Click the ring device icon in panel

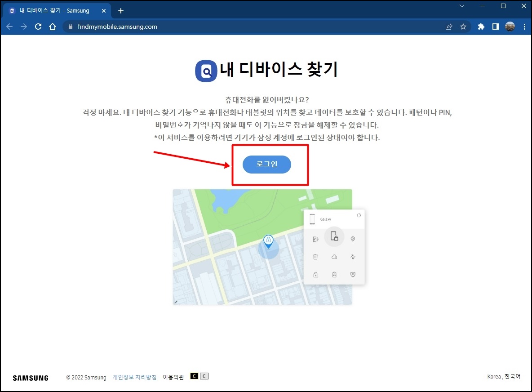[315, 239]
